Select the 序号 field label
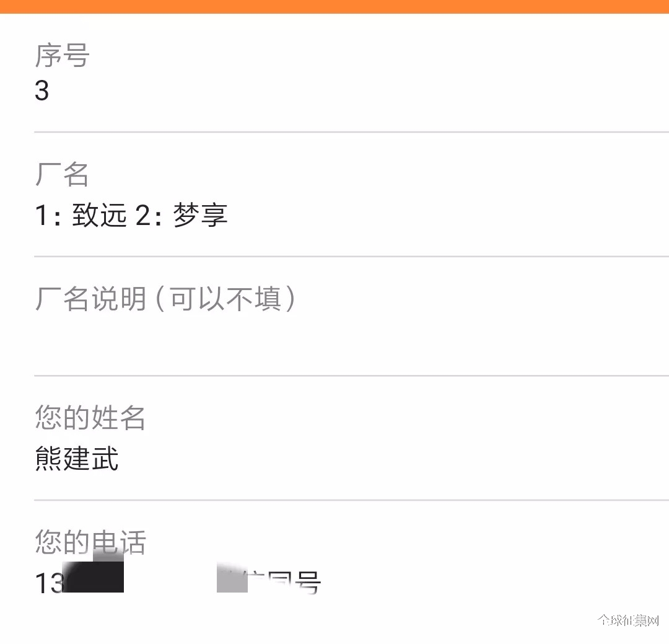The width and height of the screenshot is (669, 644). coord(63,56)
